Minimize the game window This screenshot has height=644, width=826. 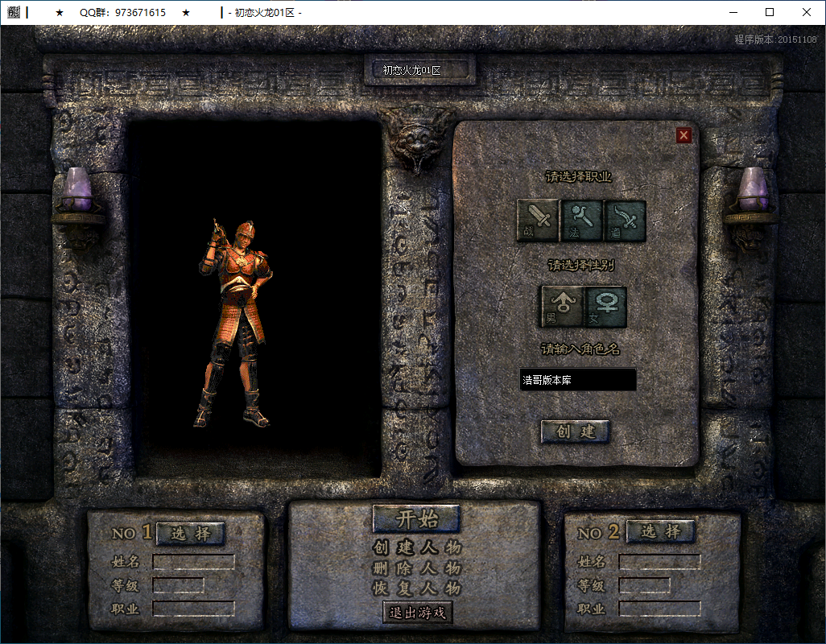coord(733,12)
